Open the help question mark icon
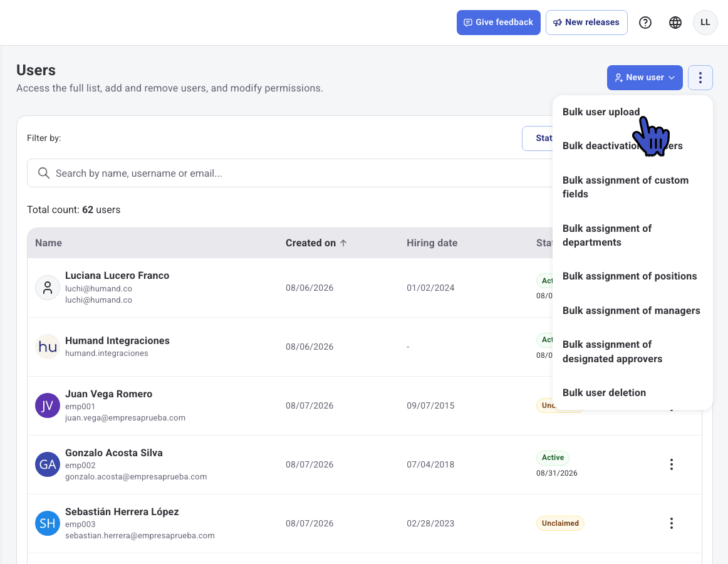Image resolution: width=728 pixels, height=564 pixels. [x=645, y=23]
